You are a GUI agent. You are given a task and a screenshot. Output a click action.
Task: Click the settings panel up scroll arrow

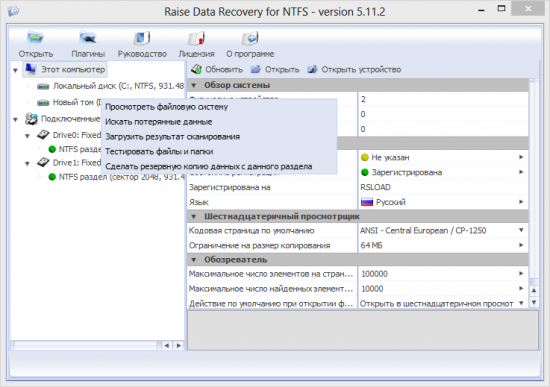534,291
